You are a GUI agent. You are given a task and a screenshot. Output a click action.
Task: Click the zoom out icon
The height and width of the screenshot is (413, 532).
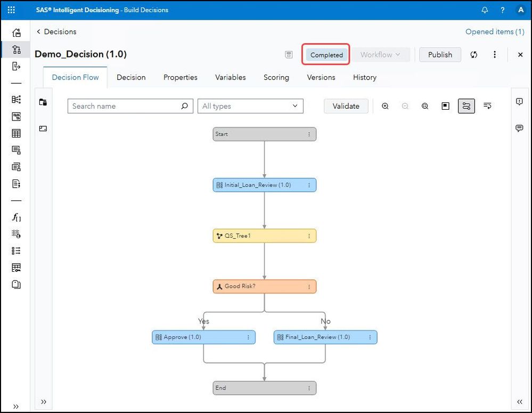click(405, 106)
